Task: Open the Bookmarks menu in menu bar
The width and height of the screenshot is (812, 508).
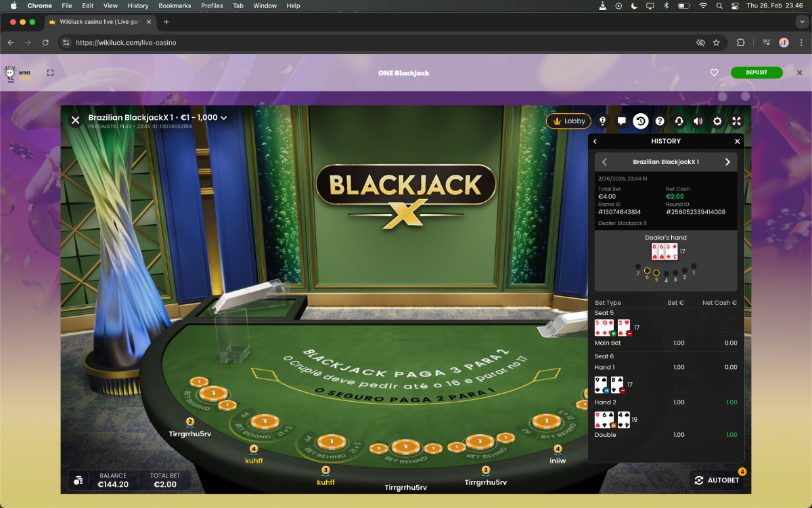Action: tap(175, 5)
